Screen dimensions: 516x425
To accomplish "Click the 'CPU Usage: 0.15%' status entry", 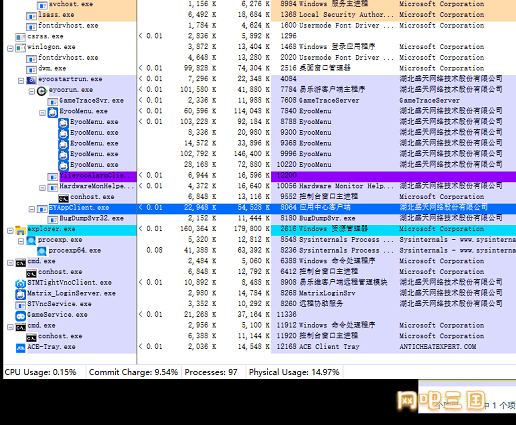I will click(40, 372).
